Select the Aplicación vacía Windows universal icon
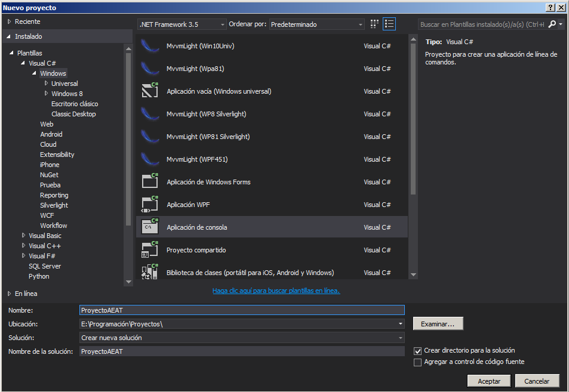Viewport: 569px width, 392px height. [x=149, y=91]
